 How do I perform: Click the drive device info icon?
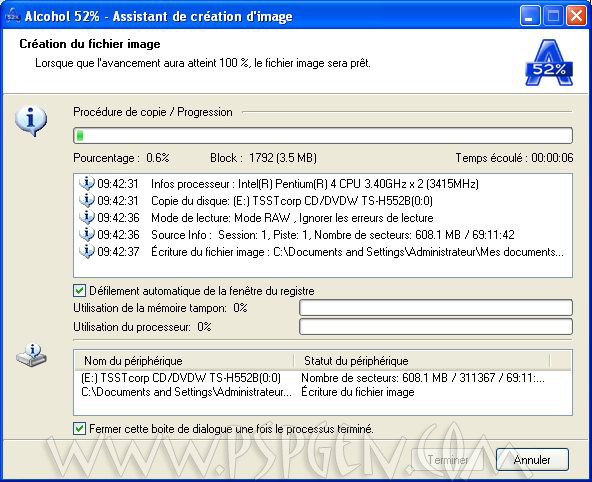click(x=31, y=355)
